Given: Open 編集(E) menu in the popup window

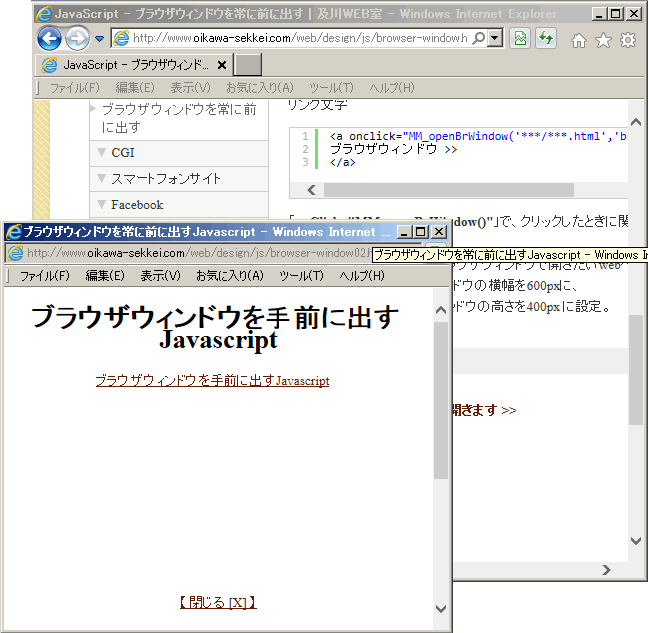Looking at the screenshot, I should pos(105,276).
